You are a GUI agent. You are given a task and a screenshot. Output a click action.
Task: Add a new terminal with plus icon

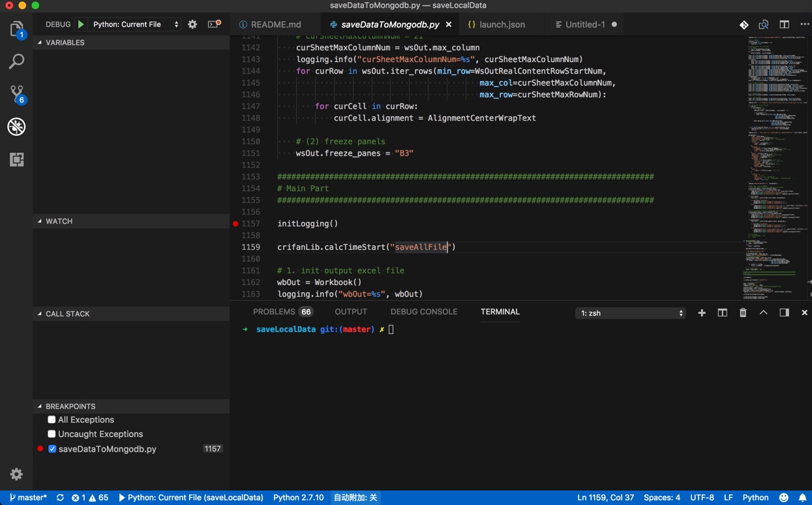(x=702, y=313)
